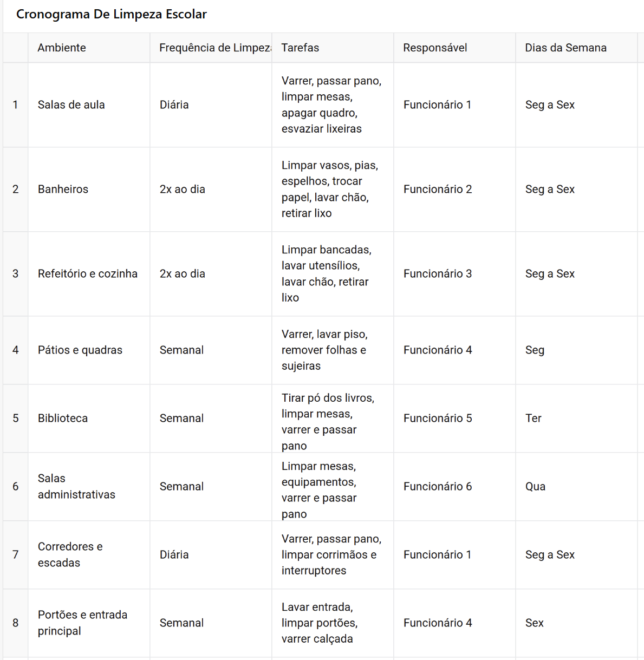Select row number 1
644x660 pixels.
coord(15,105)
